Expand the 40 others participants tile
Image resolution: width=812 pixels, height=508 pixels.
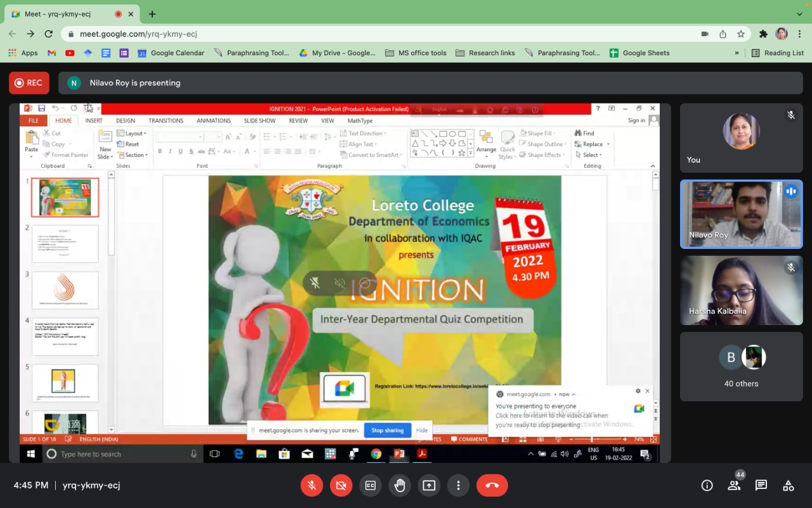741,366
